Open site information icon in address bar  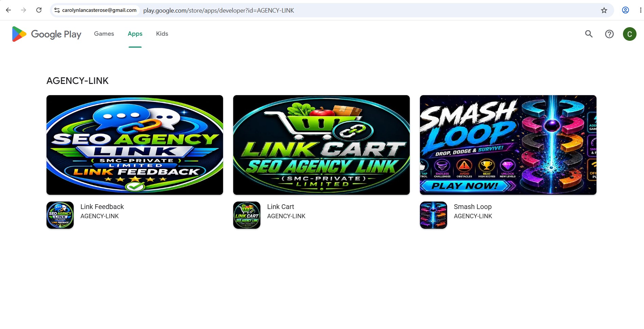(x=57, y=10)
